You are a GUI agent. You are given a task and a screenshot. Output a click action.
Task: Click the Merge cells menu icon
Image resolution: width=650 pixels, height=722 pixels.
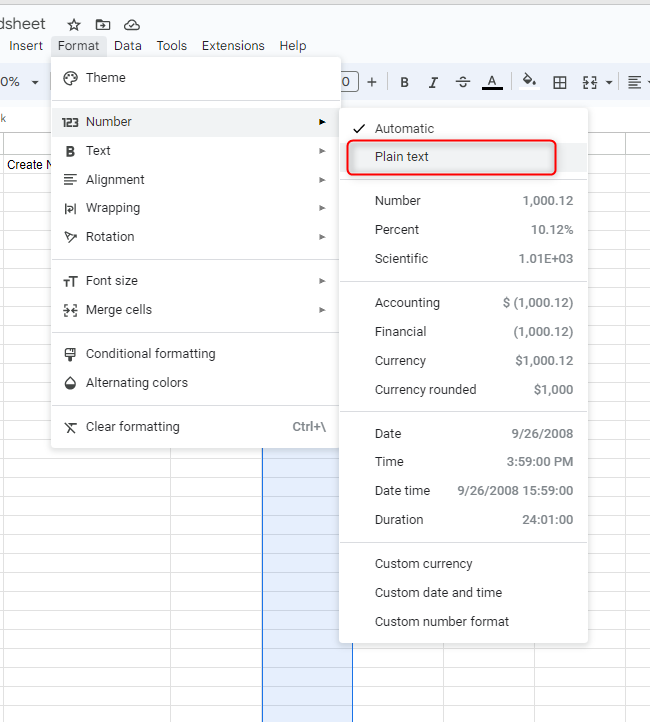point(70,310)
